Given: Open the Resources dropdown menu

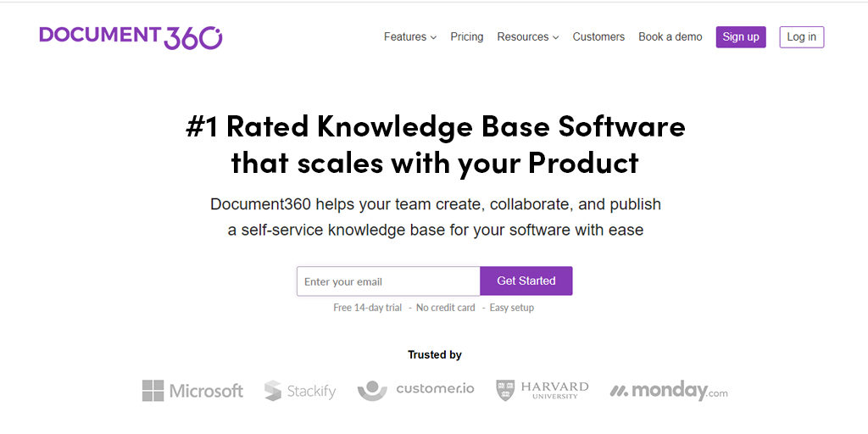Looking at the screenshot, I should (x=523, y=37).
